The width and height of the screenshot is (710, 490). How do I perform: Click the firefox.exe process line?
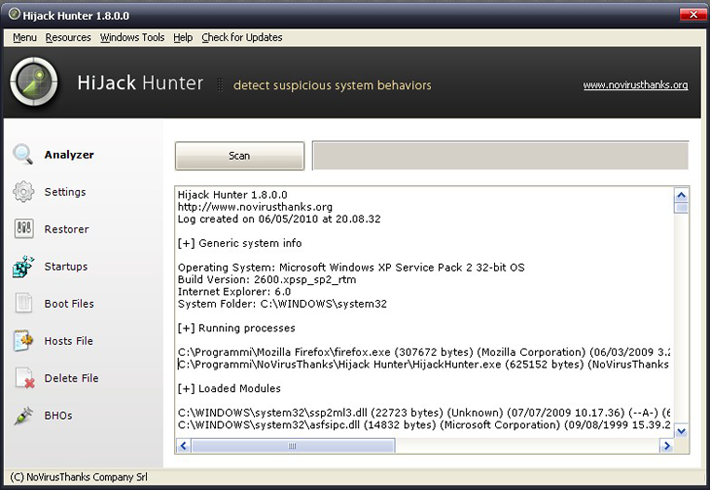(x=424, y=352)
